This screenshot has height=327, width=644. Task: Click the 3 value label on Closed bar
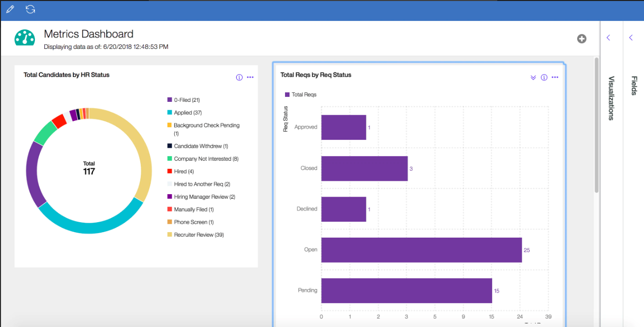(x=411, y=169)
